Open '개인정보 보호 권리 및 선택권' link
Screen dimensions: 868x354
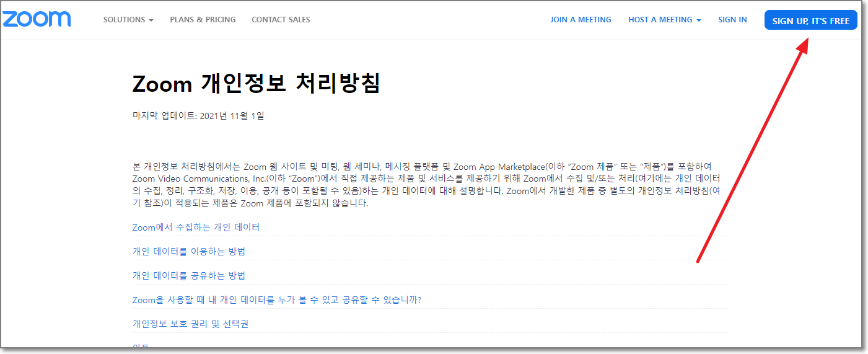click(190, 324)
